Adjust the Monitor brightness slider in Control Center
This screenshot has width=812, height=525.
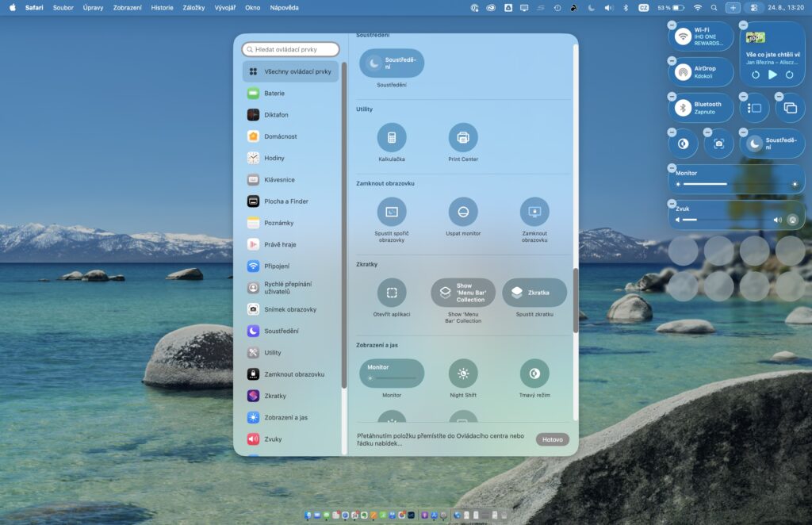tap(737, 184)
